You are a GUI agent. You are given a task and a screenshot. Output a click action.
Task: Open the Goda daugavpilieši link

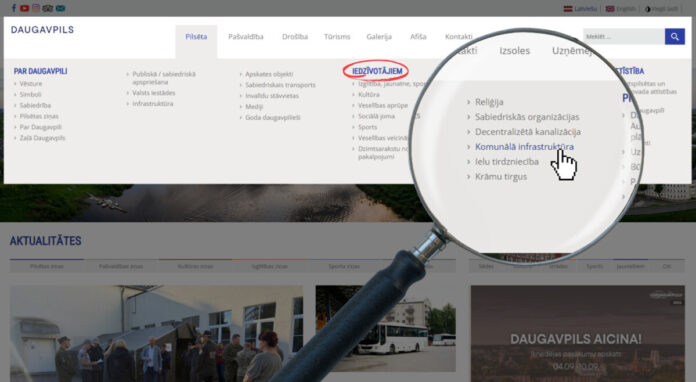[x=273, y=118]
